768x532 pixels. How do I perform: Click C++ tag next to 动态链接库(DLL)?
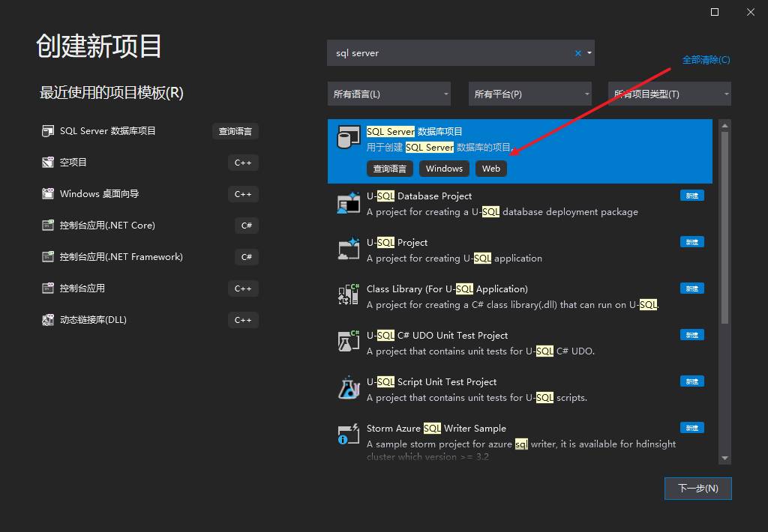click(x=243, y=320)
